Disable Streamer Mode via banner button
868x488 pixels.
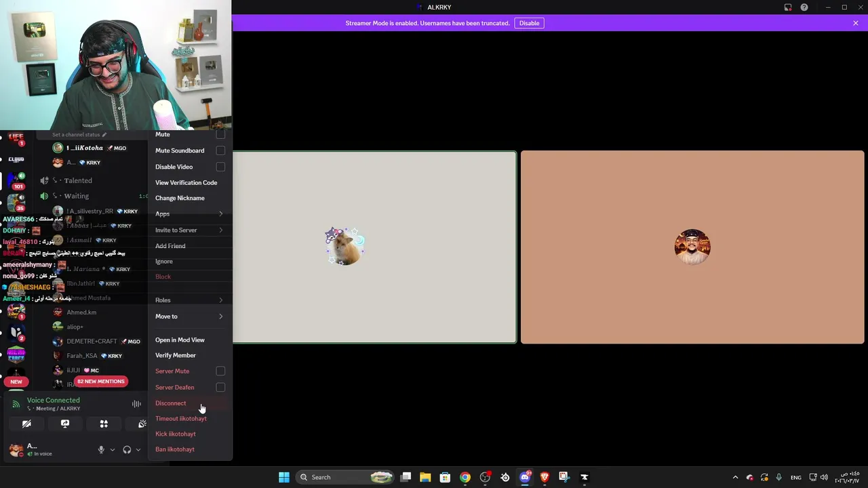(x=530, y=23)
